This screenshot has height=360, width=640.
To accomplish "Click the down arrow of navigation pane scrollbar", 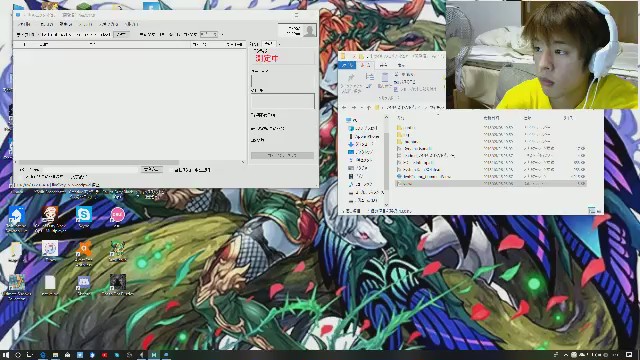I will 386,205.
